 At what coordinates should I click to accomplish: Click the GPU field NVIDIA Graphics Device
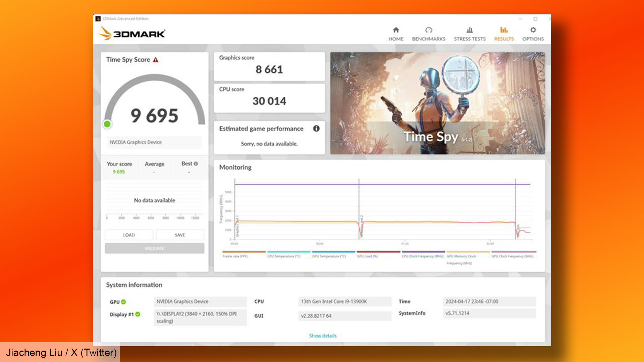click(200, 302)
